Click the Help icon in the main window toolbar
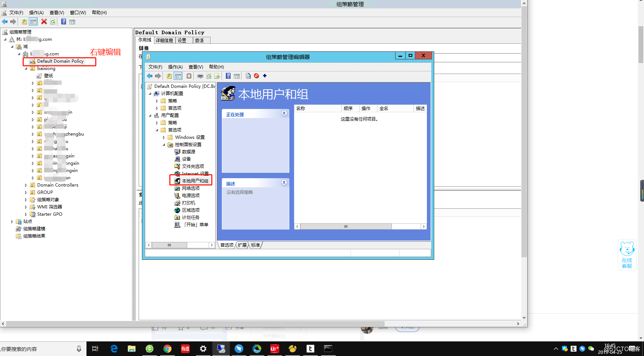Image resolution: width=644 pixels, height=356 pixels. click(64, 22)
